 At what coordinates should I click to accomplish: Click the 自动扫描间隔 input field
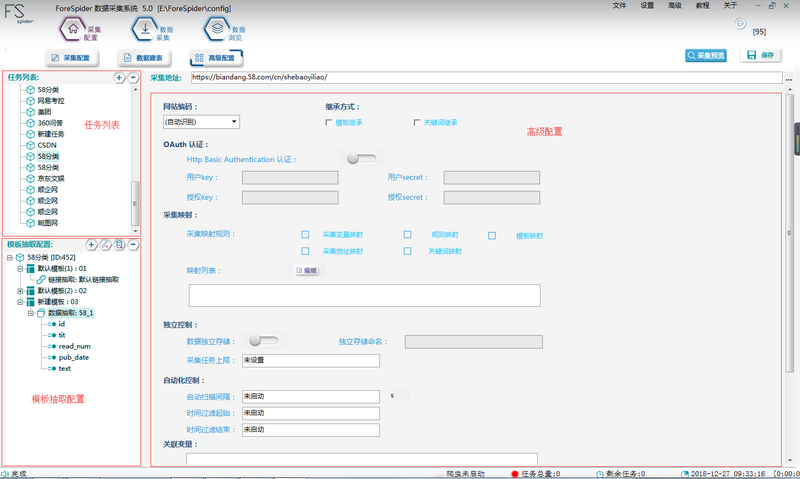pyautogui.click(x=311, y=396)
